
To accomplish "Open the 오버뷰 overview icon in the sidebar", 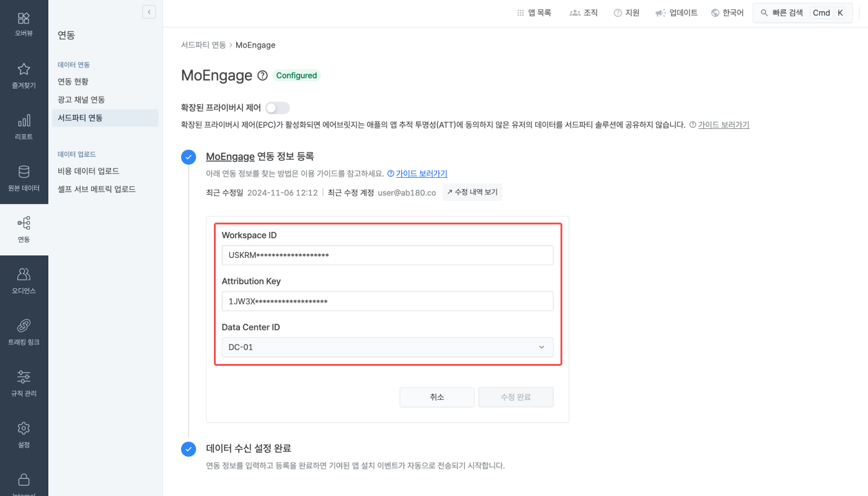I will coord(24,18).
